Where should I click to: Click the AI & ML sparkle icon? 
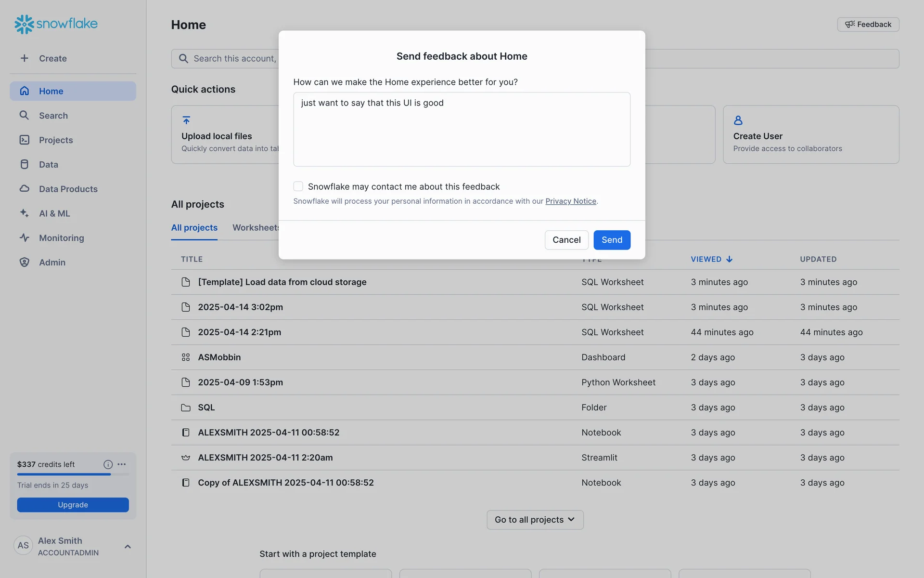click(x=24, y=213)
